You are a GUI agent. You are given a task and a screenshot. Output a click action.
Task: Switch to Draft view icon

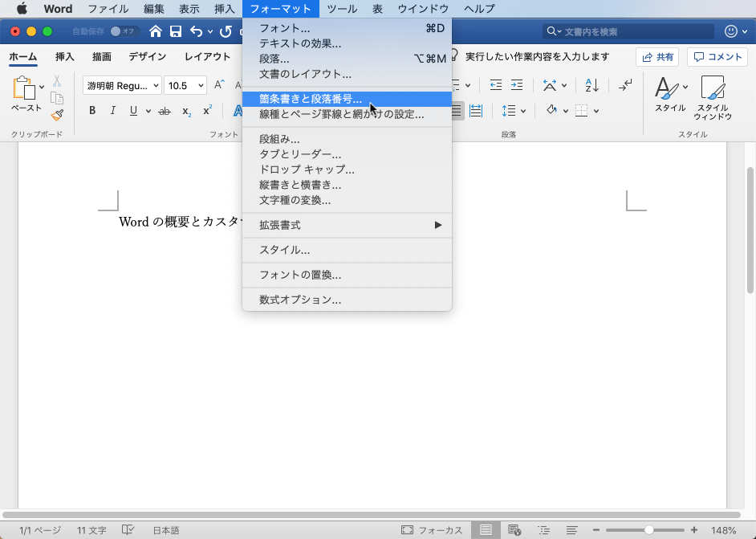572,530
